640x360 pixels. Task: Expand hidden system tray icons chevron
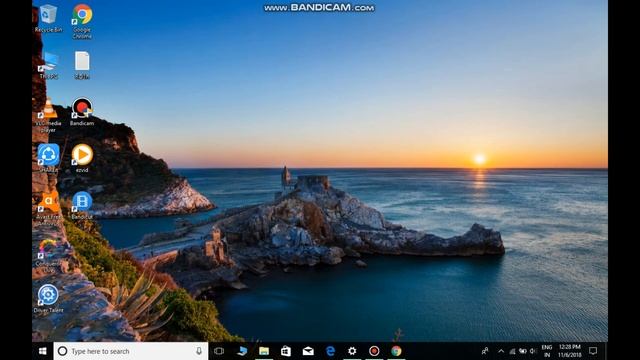(501, 351)
